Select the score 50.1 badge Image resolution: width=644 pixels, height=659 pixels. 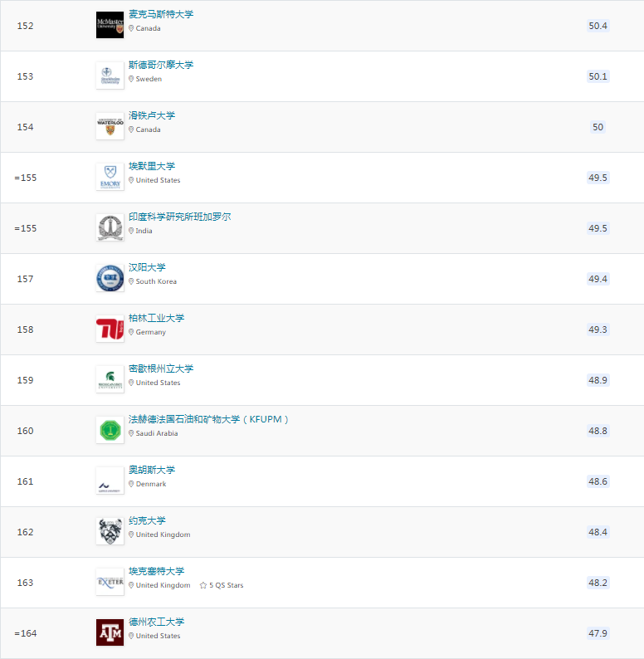tap(598, 76)
